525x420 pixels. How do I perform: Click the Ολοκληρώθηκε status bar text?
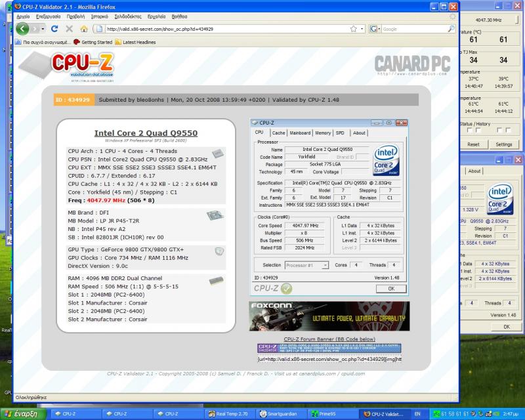(31, 398)
